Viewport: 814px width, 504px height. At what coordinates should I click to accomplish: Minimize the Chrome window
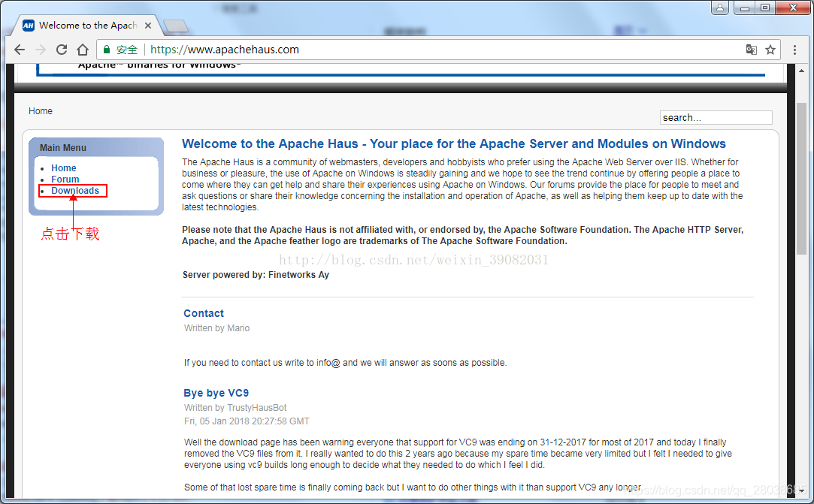(744, 8)
